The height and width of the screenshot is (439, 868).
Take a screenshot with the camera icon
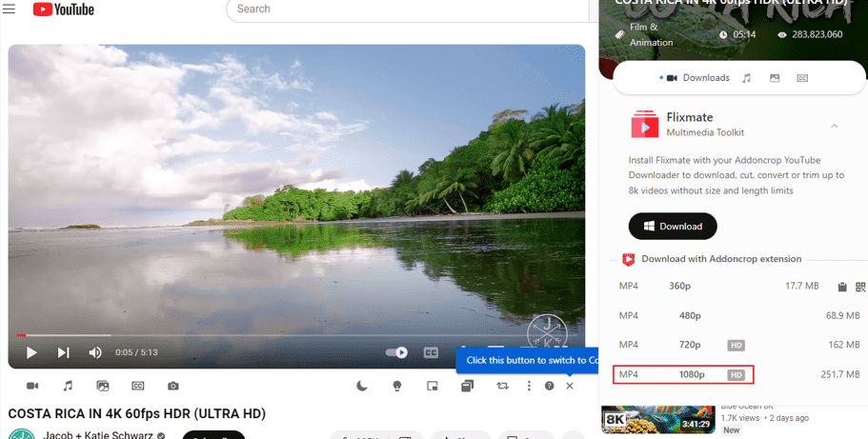coord(173,386)
